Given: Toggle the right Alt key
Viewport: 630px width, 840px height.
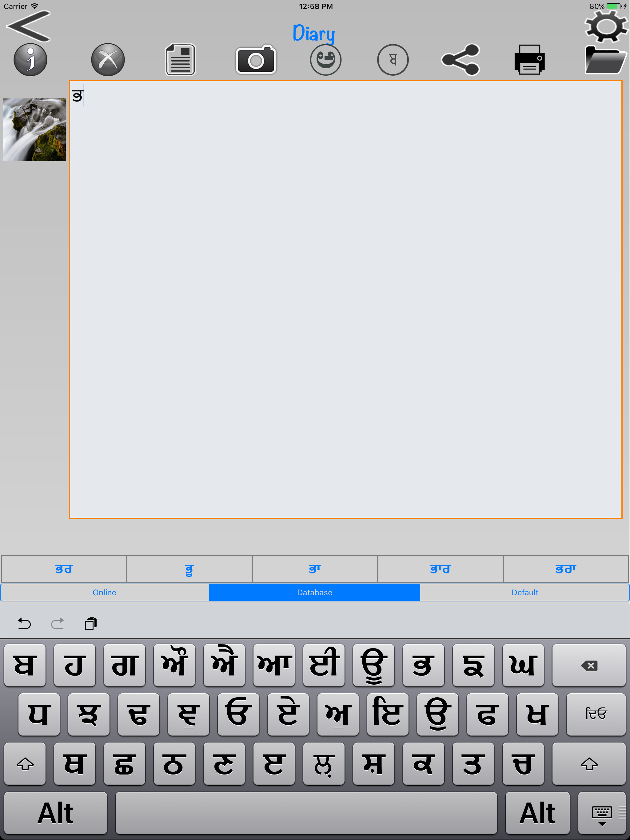Looking at the screenshot, I should point(537,814).
